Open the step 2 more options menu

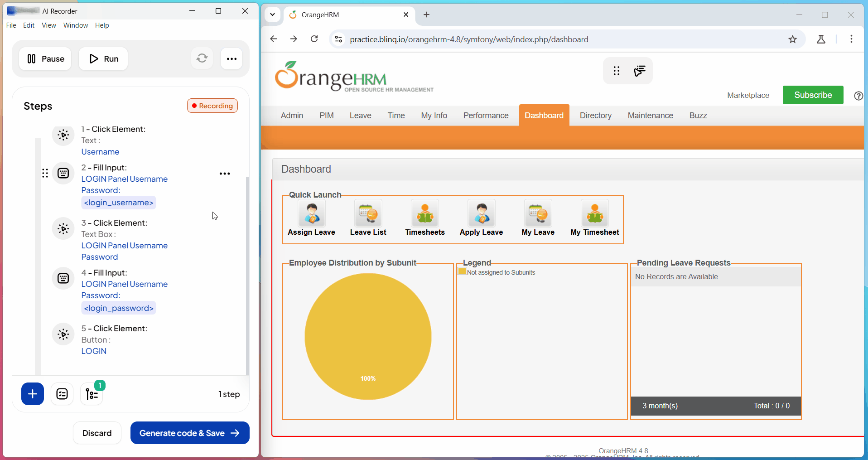(x=225, y=174)
